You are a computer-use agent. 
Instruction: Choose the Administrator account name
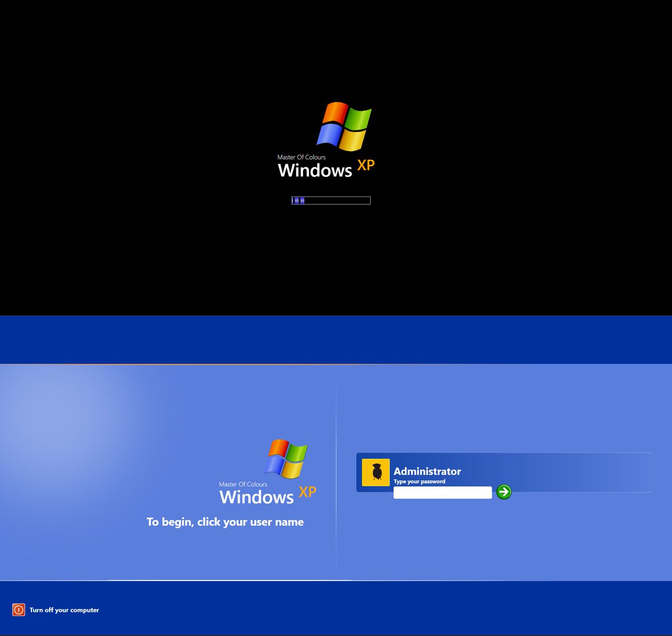click(427, 471)
